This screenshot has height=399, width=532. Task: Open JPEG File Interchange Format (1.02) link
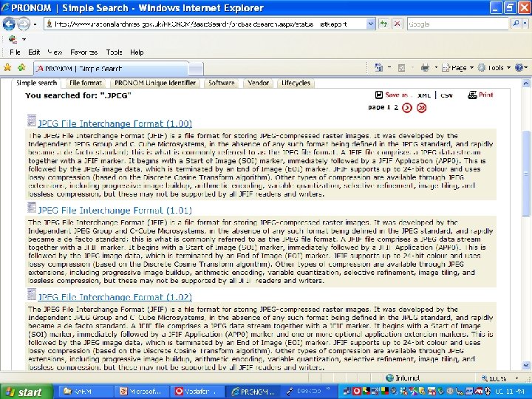tap(115, 297)
